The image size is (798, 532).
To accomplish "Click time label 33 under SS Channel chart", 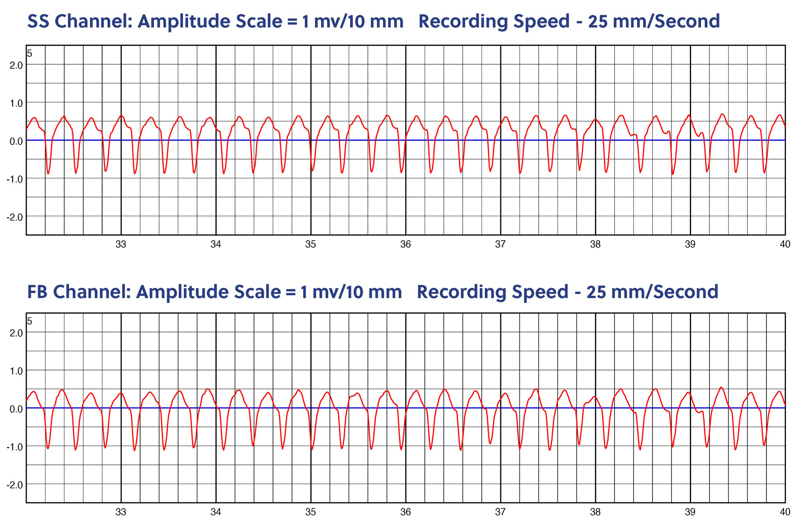I will coord(121,245).
